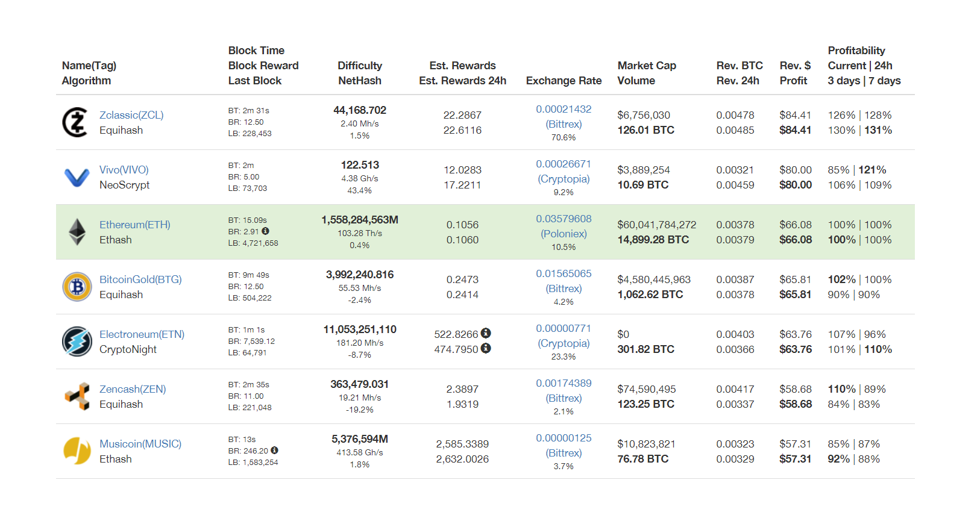980x524 pixels.
Task: Click the Exchange Rate column header
Action: (x=564, y=81)
